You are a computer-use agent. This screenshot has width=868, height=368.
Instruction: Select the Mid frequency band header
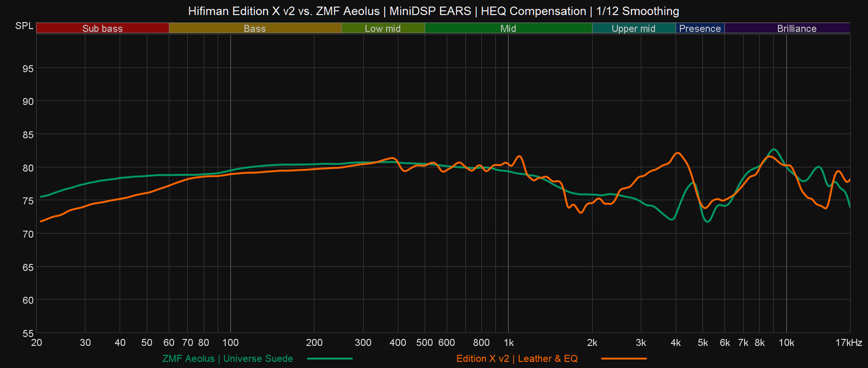click(x=508, y=28)
